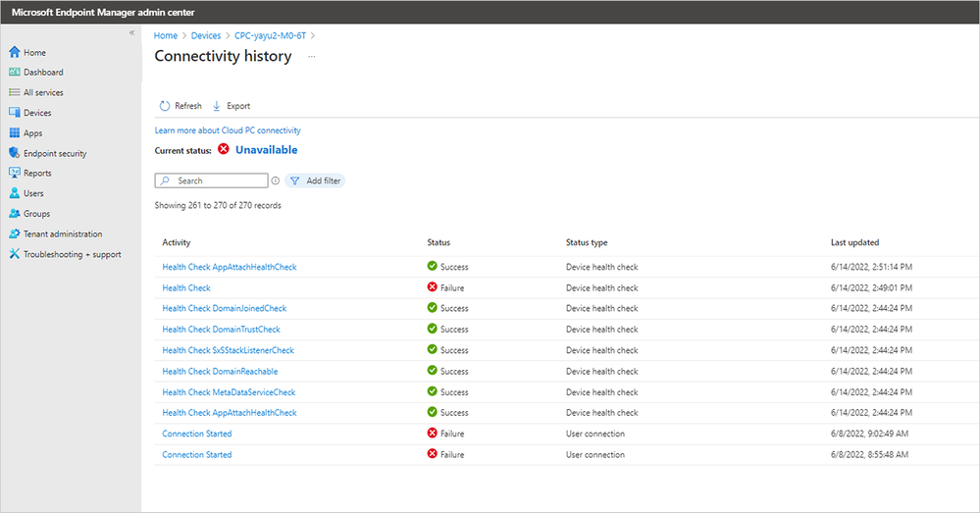Click the red Unavailable status icon
980x513 pixels.
[224, 149]
